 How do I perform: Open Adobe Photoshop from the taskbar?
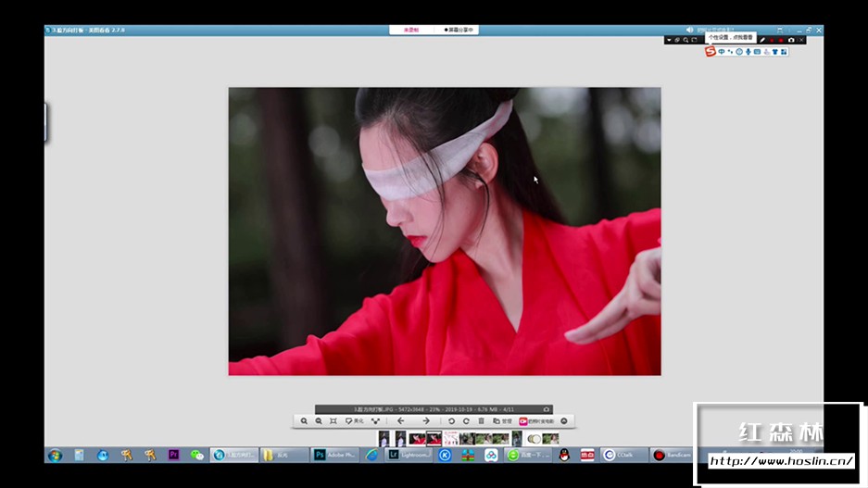(333, 455)
